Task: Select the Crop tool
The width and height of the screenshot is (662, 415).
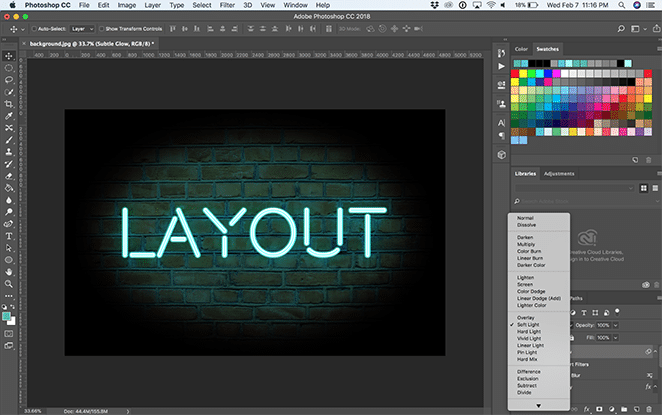Action: [8, 104]
